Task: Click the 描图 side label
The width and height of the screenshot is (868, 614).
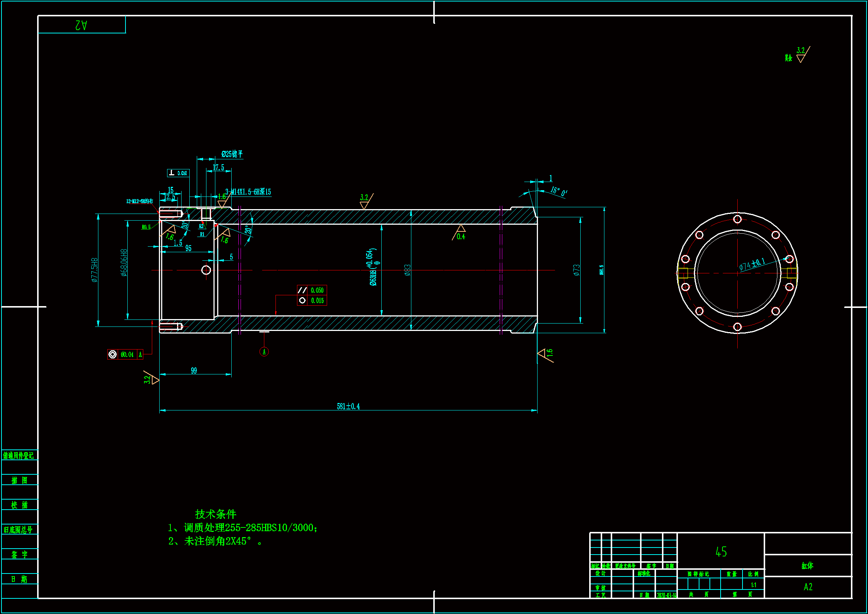Action: tap(19, 480)
